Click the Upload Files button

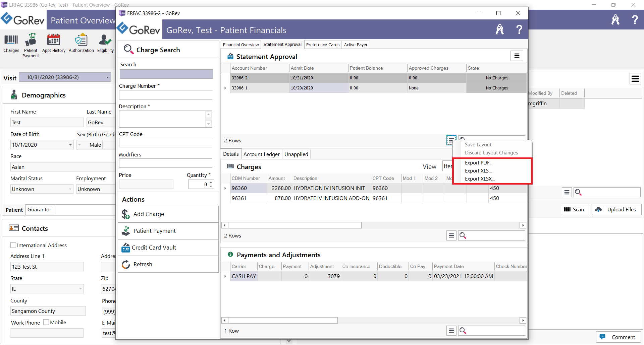(x=616, y=209)
